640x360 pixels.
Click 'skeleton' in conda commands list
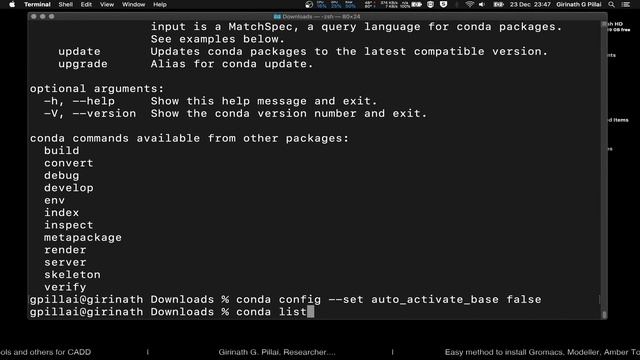(72, 275)
